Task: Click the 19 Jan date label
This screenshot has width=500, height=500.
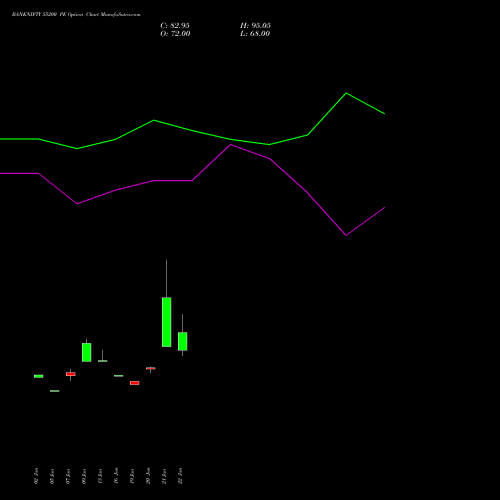Action: [132, 476]
